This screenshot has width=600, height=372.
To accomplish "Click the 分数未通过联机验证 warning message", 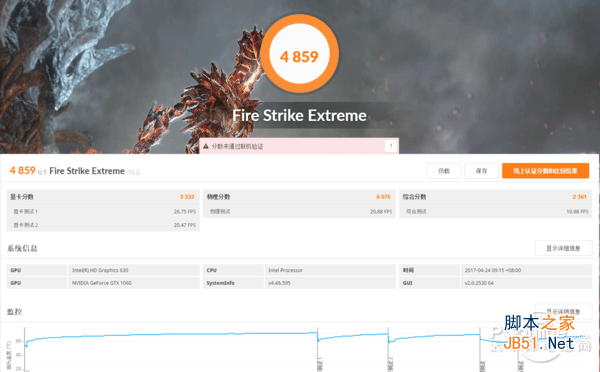I will [237, 146].
